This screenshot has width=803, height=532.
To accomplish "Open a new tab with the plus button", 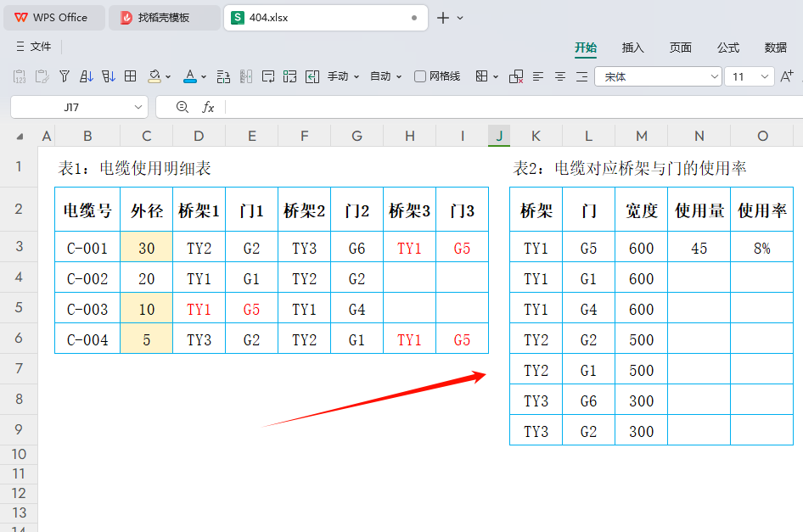I will (x=443, y=18).
